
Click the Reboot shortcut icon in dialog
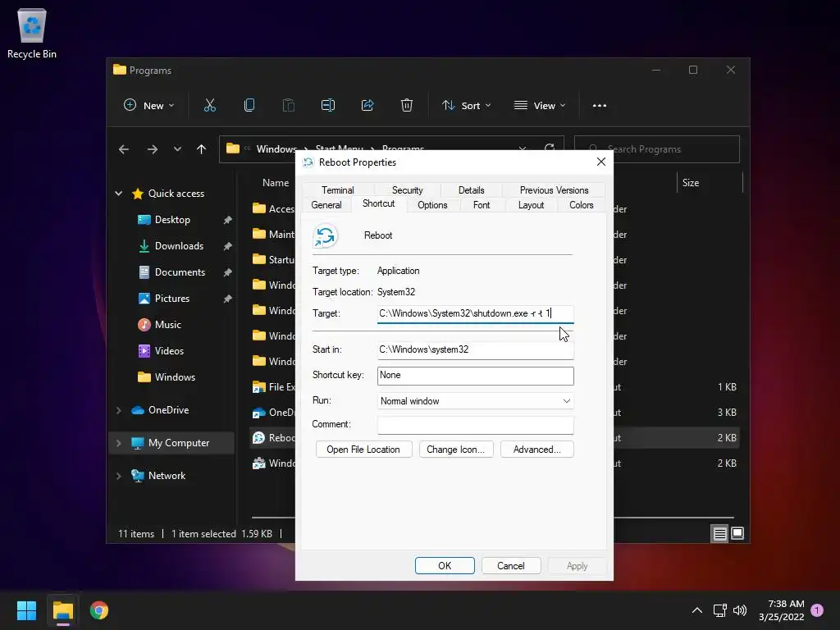coord(325,235)
